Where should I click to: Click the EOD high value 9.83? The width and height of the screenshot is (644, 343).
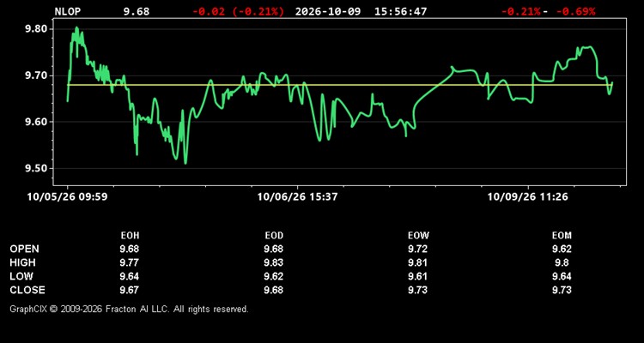click(x=274, y=262)
